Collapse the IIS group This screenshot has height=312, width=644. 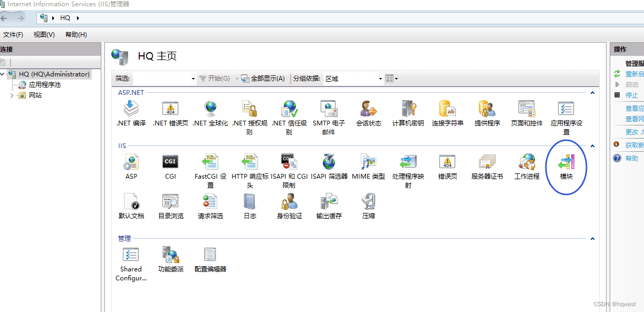[x=592, y=146]
